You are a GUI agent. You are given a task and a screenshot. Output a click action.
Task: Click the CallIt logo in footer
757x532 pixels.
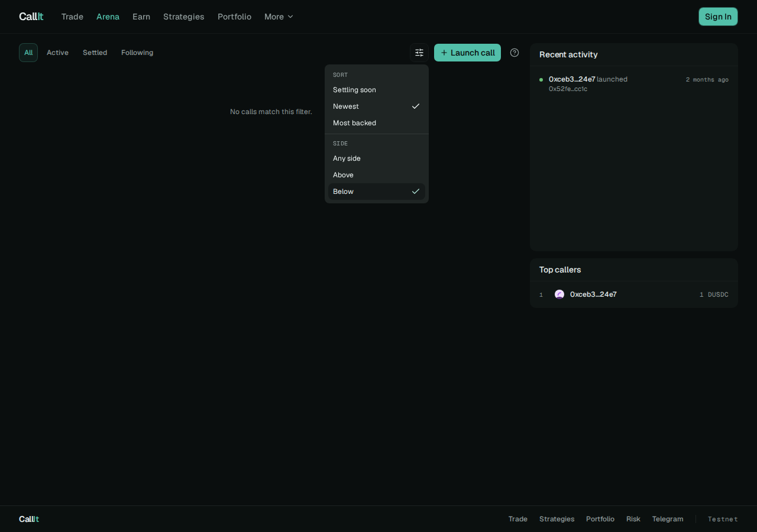[29, 519]
